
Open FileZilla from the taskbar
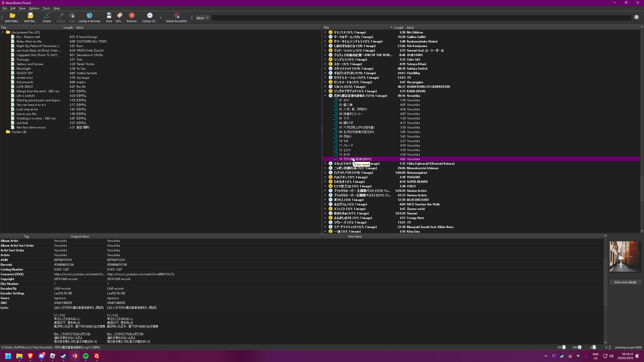pos(97,356)
